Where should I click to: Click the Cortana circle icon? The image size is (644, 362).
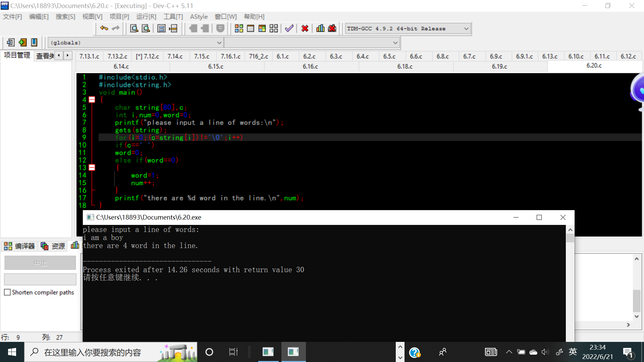coord(209,352)
